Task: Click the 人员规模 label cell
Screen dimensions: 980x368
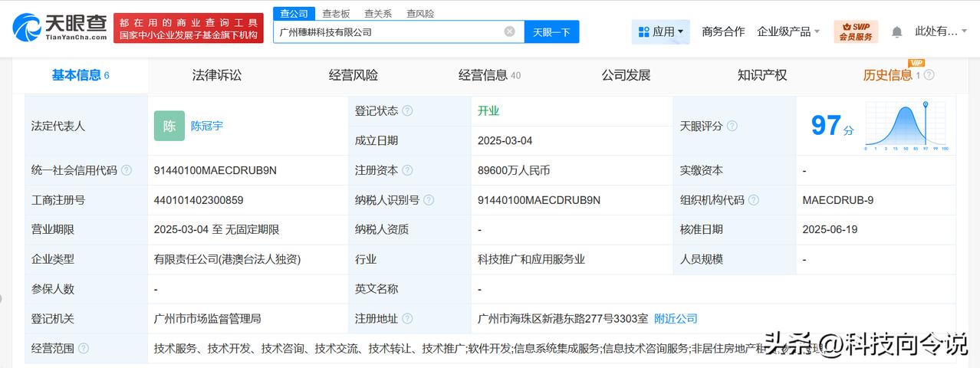Action: point(735,259)
